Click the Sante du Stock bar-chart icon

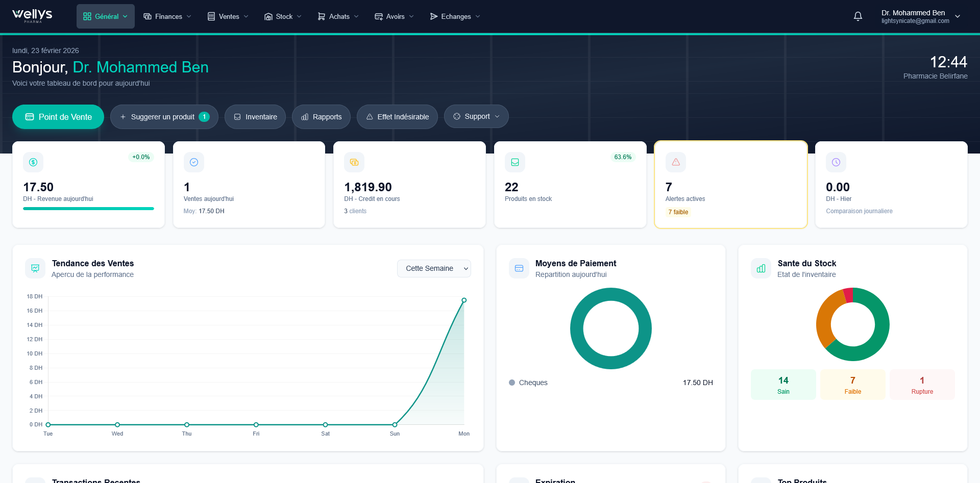761,268
